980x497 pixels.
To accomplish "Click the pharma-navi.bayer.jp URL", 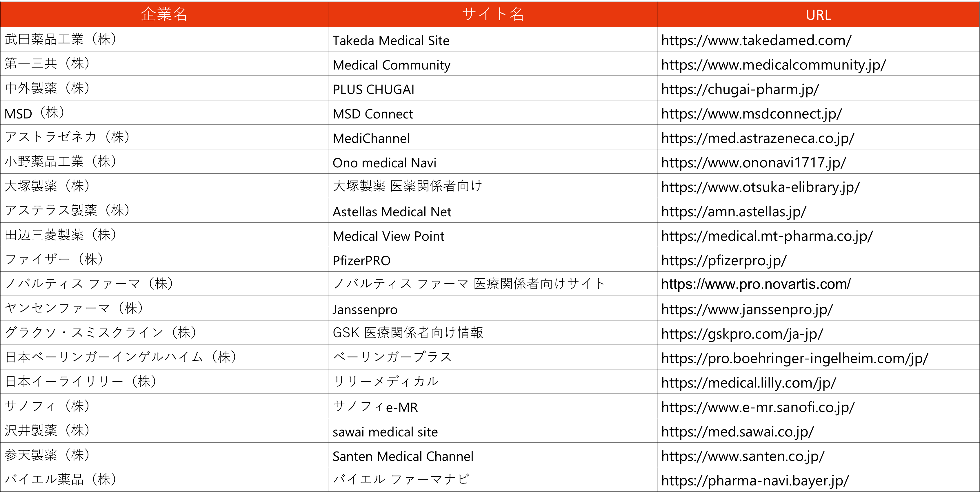I will (755, 481).
